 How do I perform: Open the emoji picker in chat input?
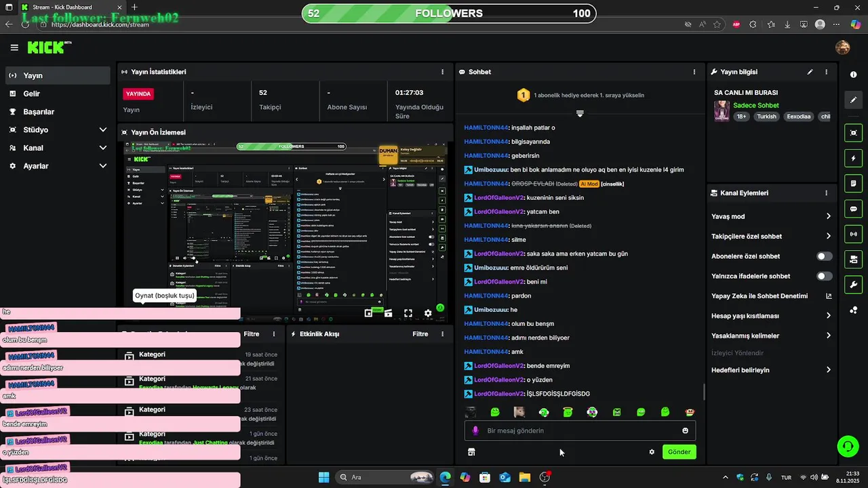pos(685,430)
